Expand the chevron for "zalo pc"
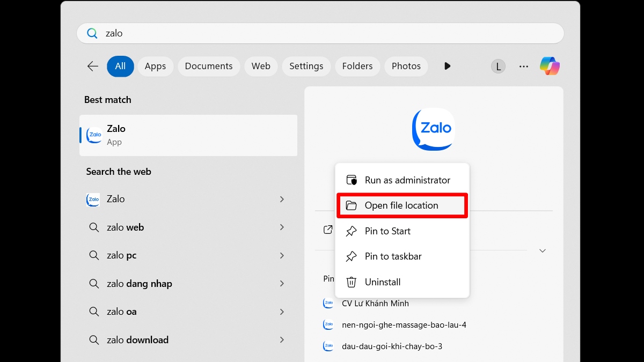This screenshot has height=362, width=644. coord(282,255)
